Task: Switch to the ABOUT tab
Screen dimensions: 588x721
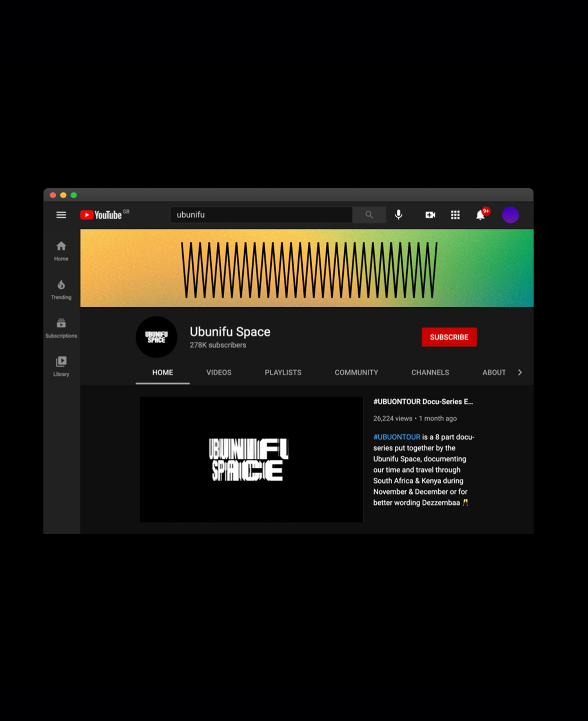Action: 494,372
